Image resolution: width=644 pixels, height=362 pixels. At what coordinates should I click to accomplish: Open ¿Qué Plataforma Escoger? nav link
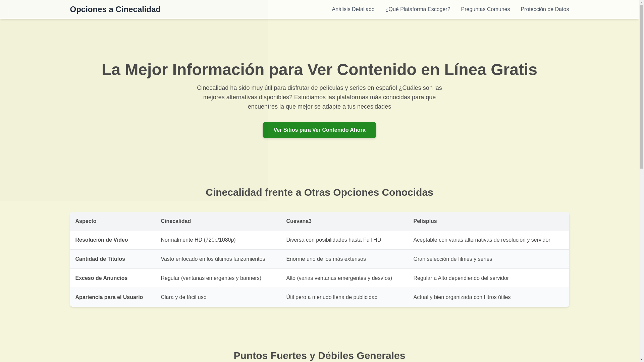click(418, 9)
